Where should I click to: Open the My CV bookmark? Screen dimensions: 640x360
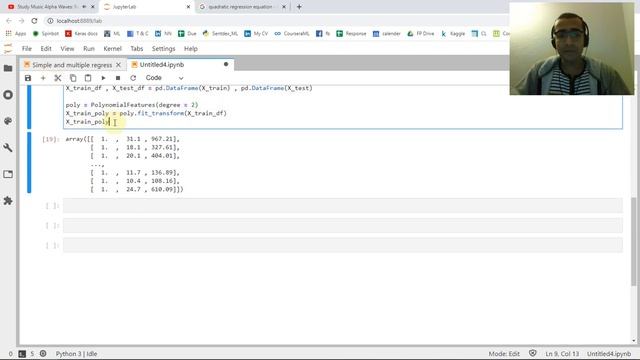click(256, 33)
